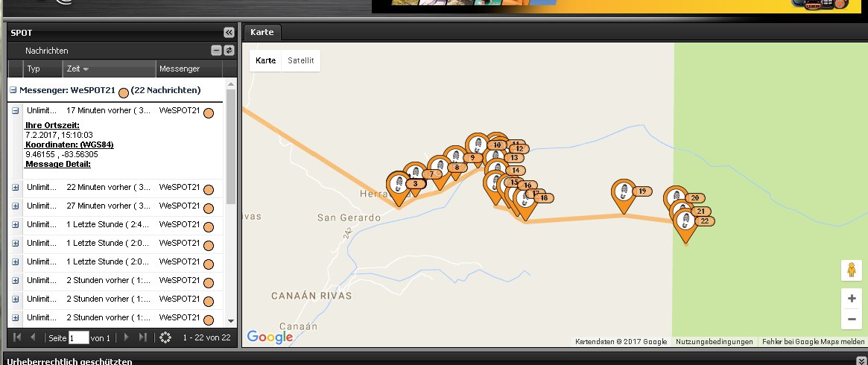
Task: Refresh the Nachrichten message list
Action: tap(229, 51)
